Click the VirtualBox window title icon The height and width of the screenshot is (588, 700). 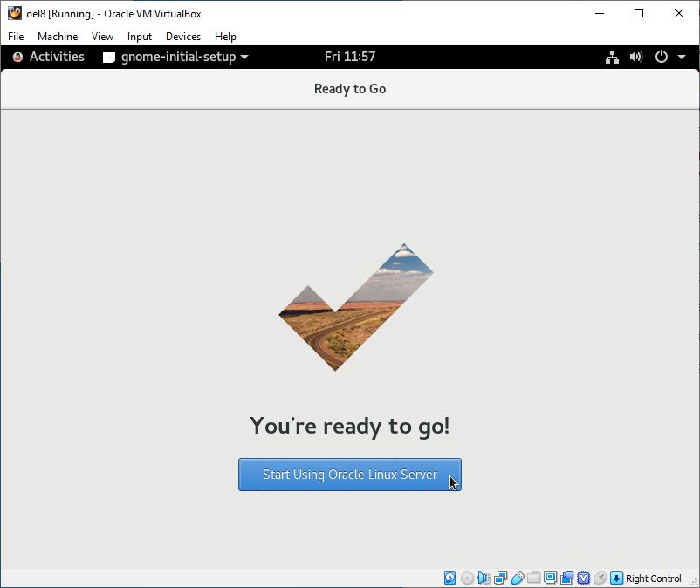click(14, 13)
